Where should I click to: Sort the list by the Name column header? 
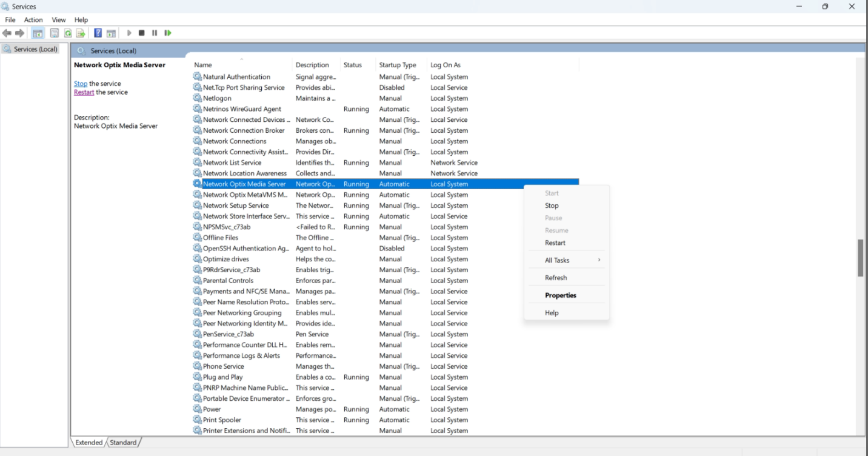203,65
